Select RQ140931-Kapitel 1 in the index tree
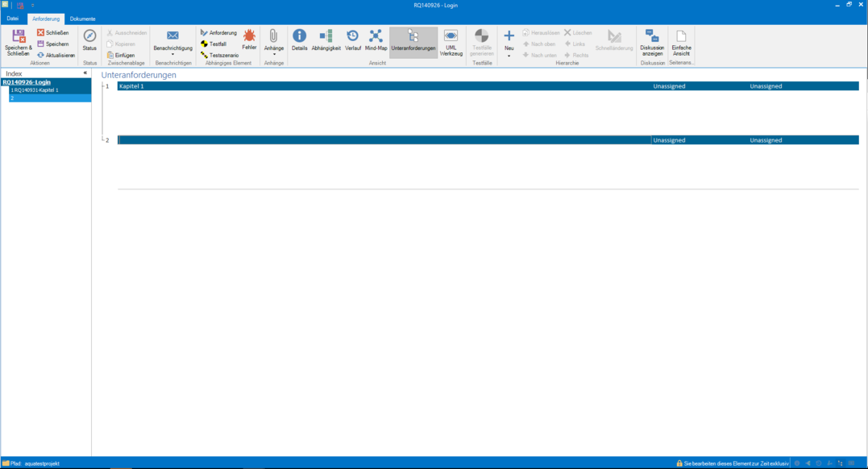This screenshot has width=868, height=469. click(36, 90)
